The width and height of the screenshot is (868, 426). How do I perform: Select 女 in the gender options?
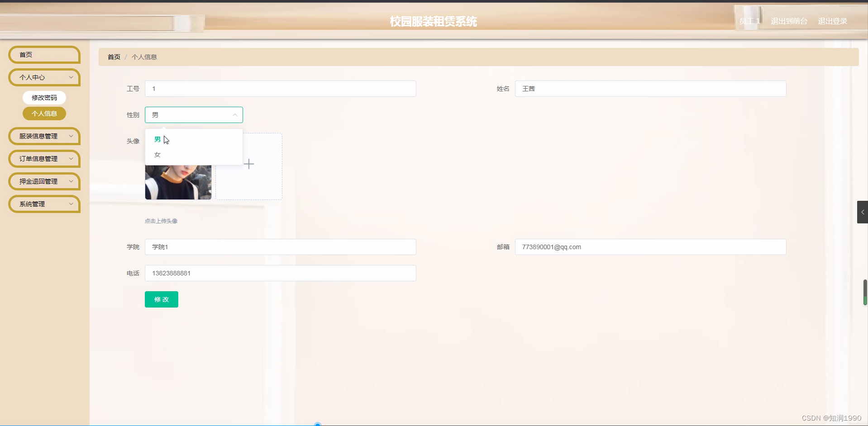pos(157,154)
